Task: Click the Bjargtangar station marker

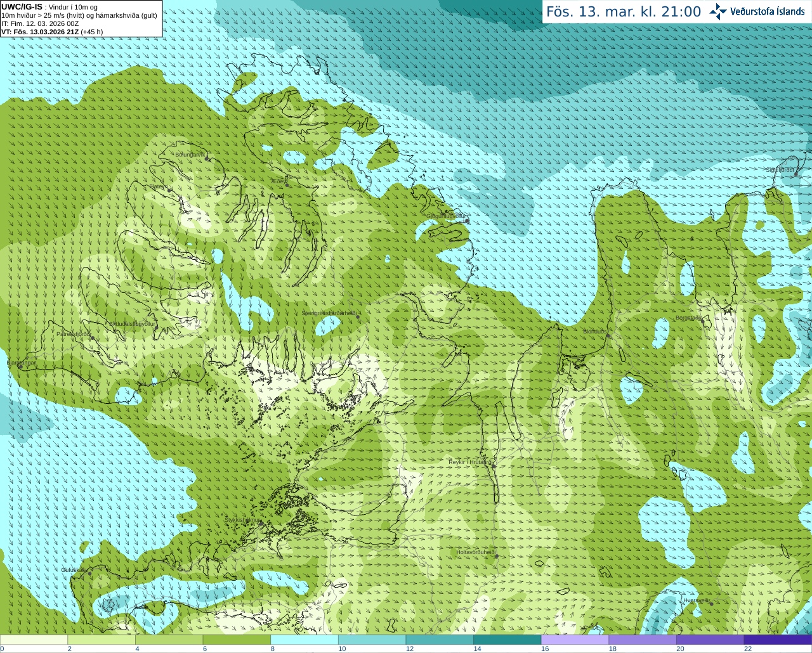Action: click(20, 366)
